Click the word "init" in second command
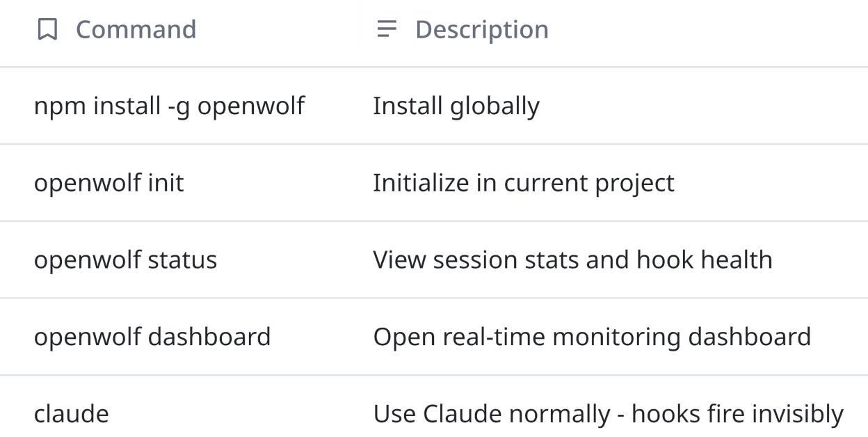The image size is (868, 437). (x=166, y=183)
